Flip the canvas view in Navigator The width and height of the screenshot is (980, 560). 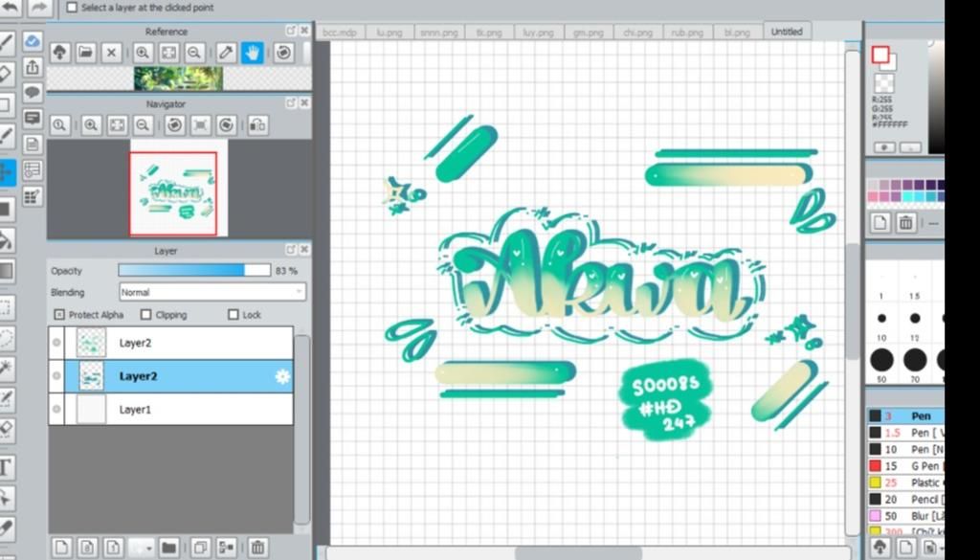[x=257, y=125]
